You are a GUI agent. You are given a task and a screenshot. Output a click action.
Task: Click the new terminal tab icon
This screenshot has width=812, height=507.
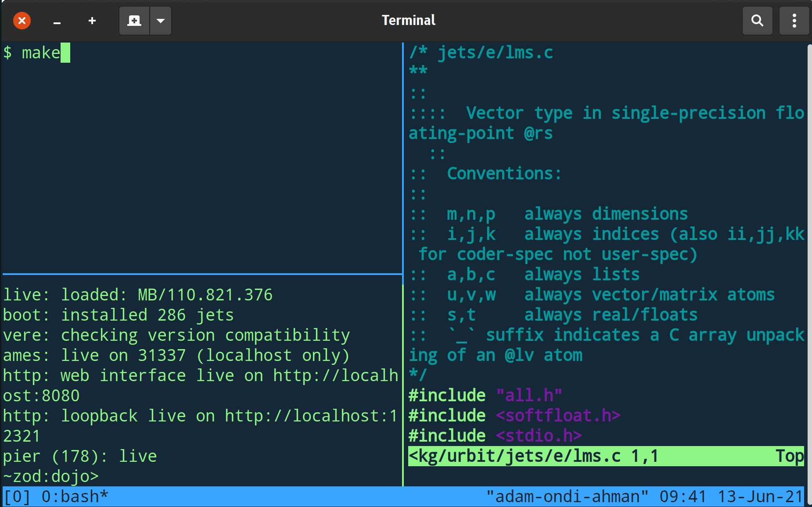click(x=134, y=21)
